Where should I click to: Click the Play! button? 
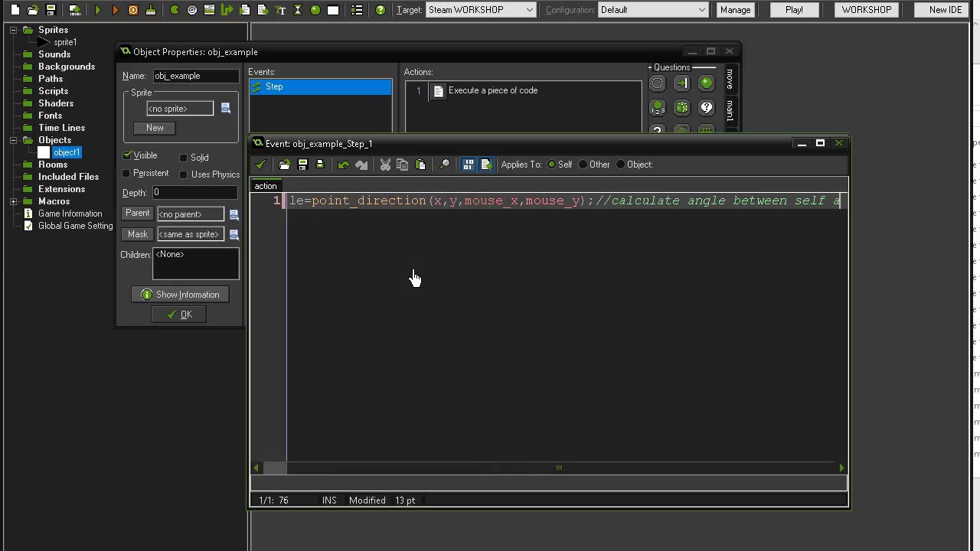click(x=794, y=10)
